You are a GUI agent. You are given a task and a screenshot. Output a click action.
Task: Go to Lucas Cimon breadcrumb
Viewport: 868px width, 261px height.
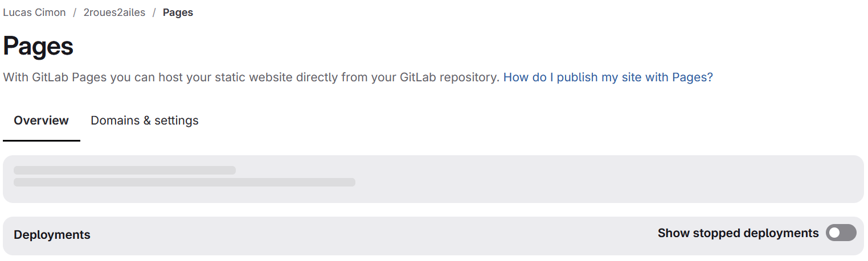click(x=34, y=12)
